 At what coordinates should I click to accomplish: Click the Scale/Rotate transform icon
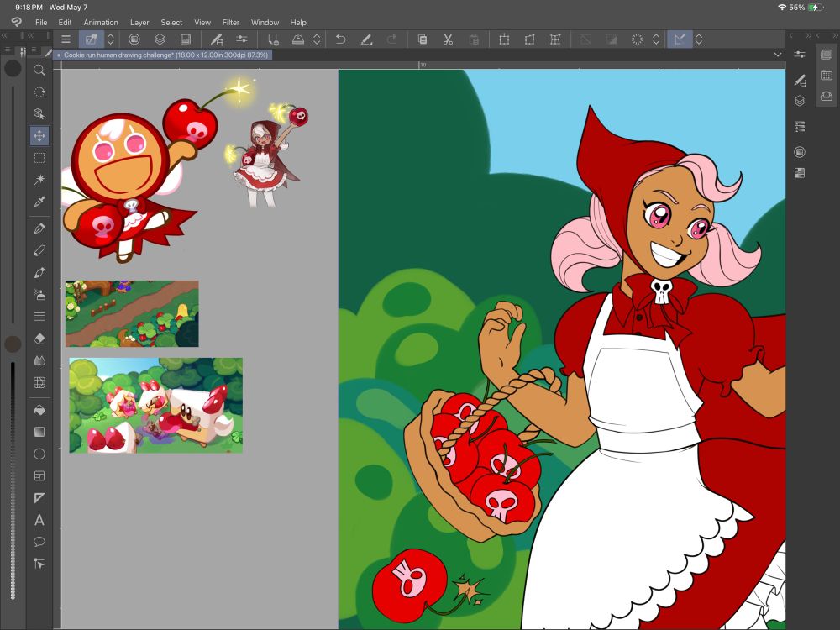(x=504, y=39)
